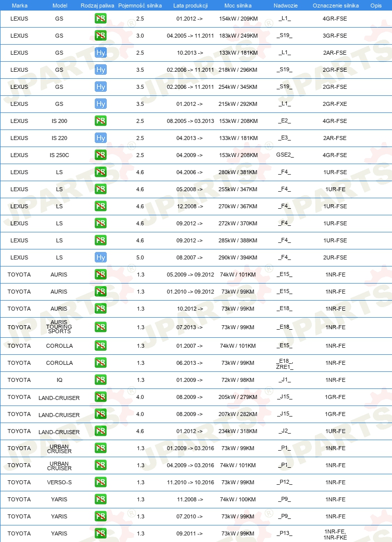Select the '1NR-FE, 1NR-FKE' engine code cell

pos(335,534)
